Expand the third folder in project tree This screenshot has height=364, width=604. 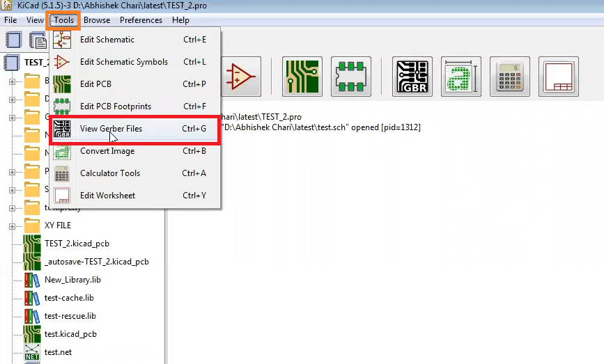[12, 118]
